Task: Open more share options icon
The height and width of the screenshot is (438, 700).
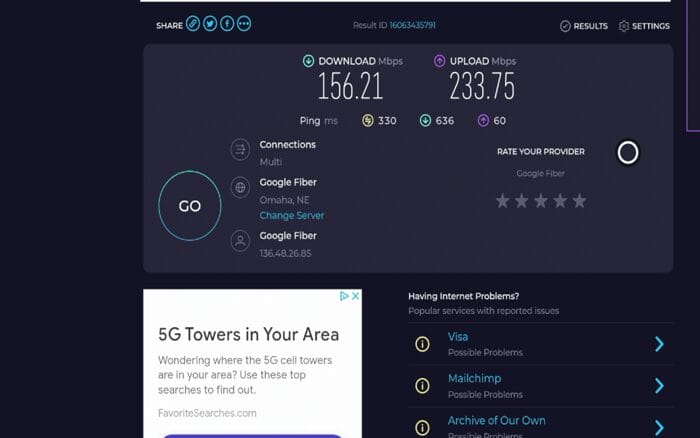Action: click(244, 24)
